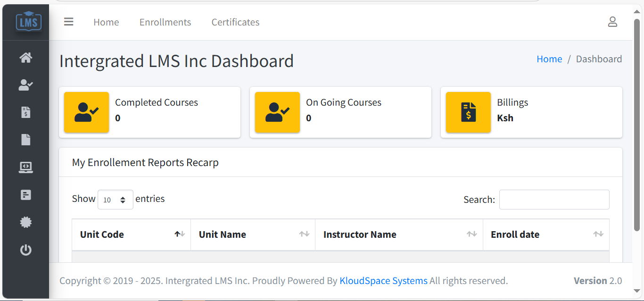This screenshot has height=301, width=644.
Task: Click inside the Search input field
Action: (554, 199)
